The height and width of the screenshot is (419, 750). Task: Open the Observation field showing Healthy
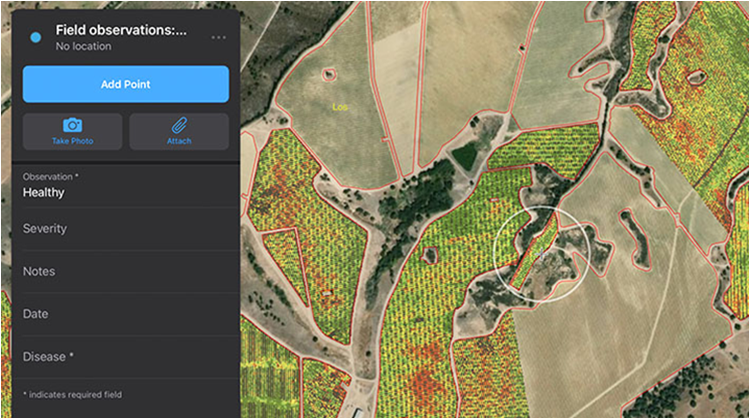pyautogui.click(x=120, y=186)
